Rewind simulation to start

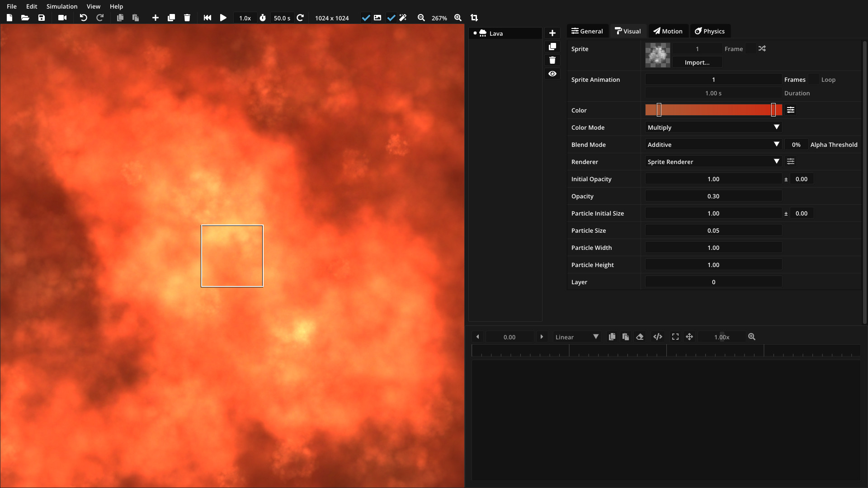tap(208, 18)
